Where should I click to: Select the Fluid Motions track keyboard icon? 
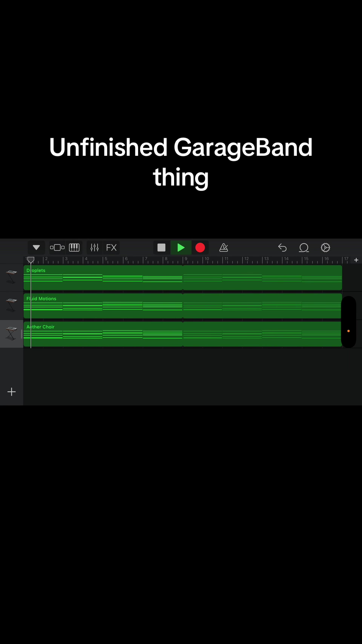[x=12, y=305]
